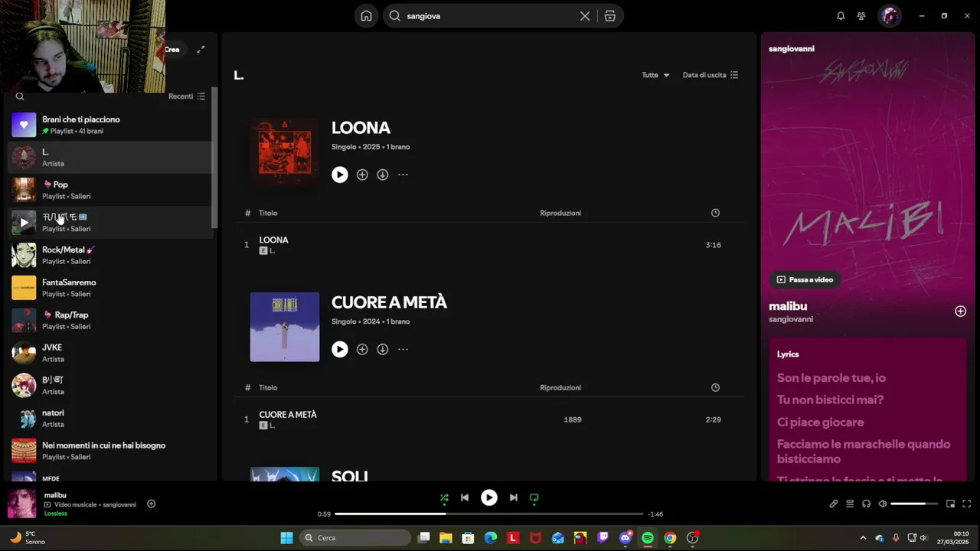Open Connect to a device icon
Viewport: 980px width, 551px height.
(866, 504)
